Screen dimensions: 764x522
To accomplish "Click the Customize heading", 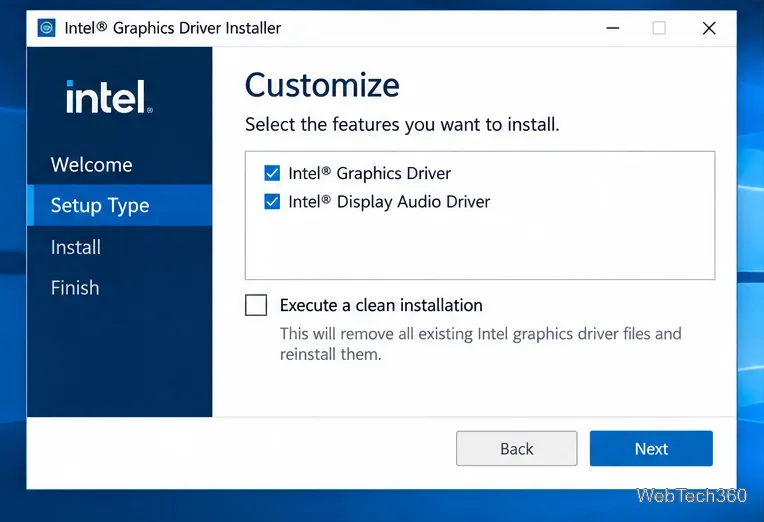I will [x=322, y=85].
